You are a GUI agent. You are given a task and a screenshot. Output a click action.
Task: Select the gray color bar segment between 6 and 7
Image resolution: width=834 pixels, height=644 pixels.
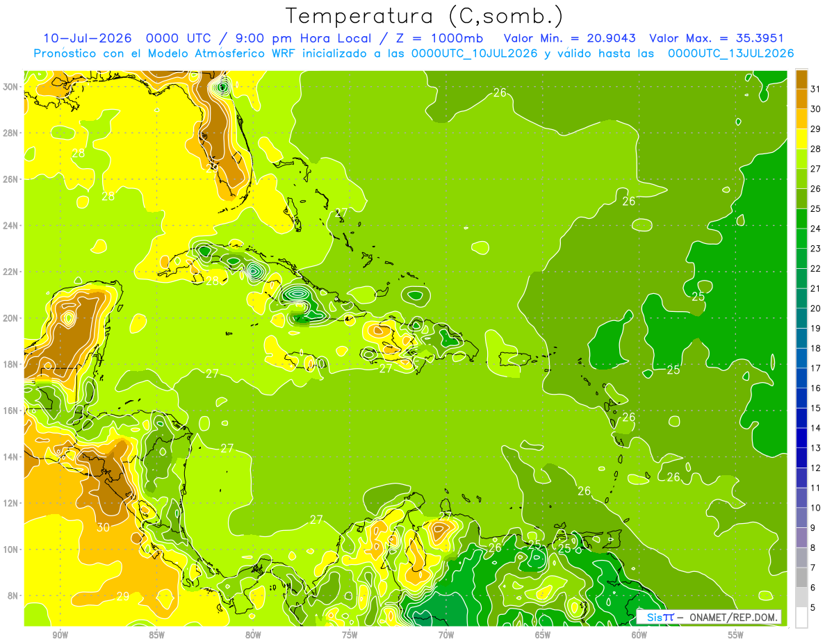coord(801,577)
